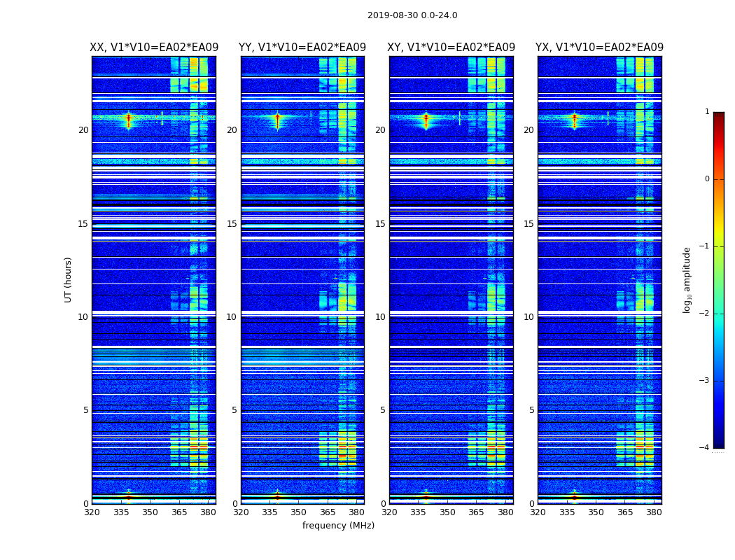The width and height of the screenshot is (735, 560).
Task: Click the XX polarization panel title
Action: 154,48
